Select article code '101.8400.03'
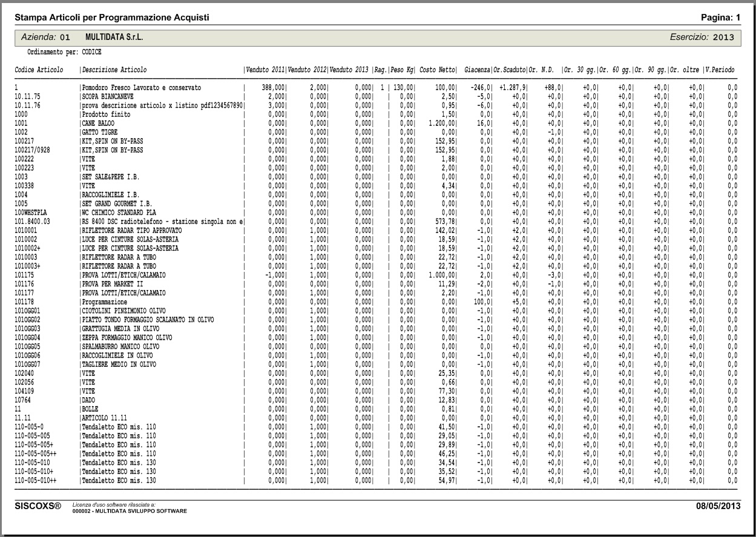Viewport: 756px width, 537px height. (x=33, y=222)
